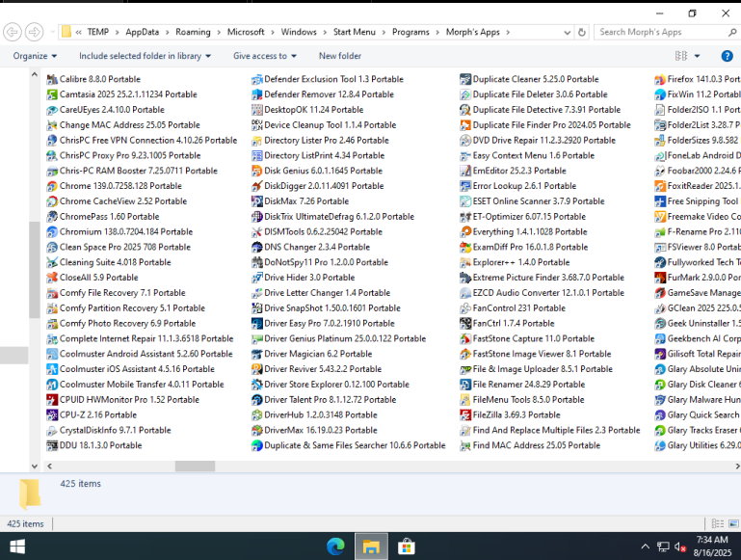Click the Driver Easy Pro icon
741x560 pixels.
point(256,324)
